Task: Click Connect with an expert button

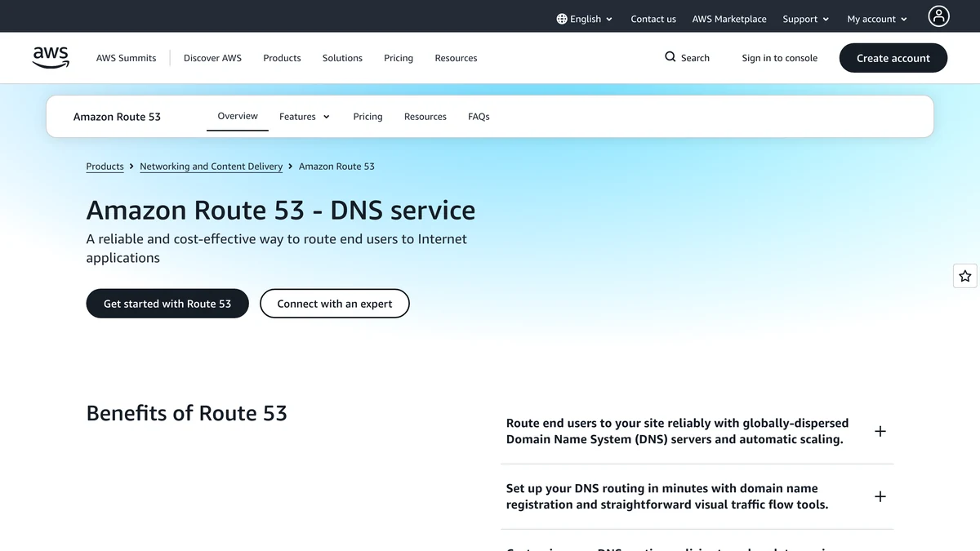Action: click(335, 304)
